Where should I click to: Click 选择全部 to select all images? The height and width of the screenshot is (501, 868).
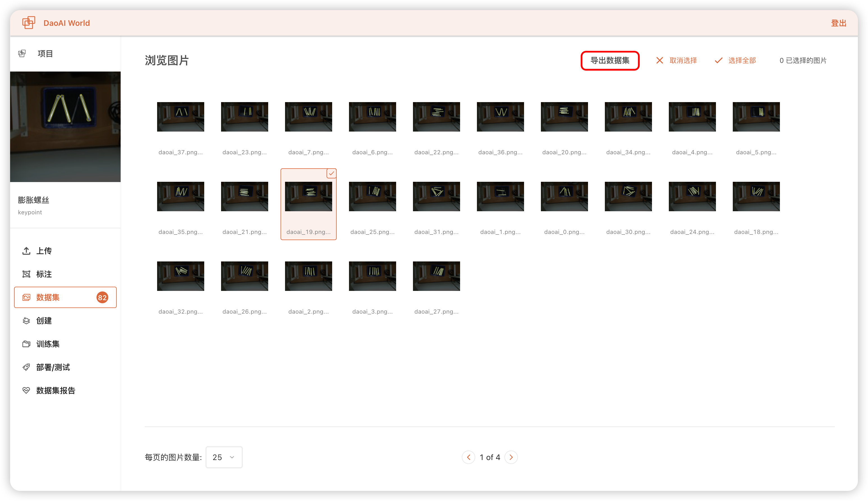[735, 60]
